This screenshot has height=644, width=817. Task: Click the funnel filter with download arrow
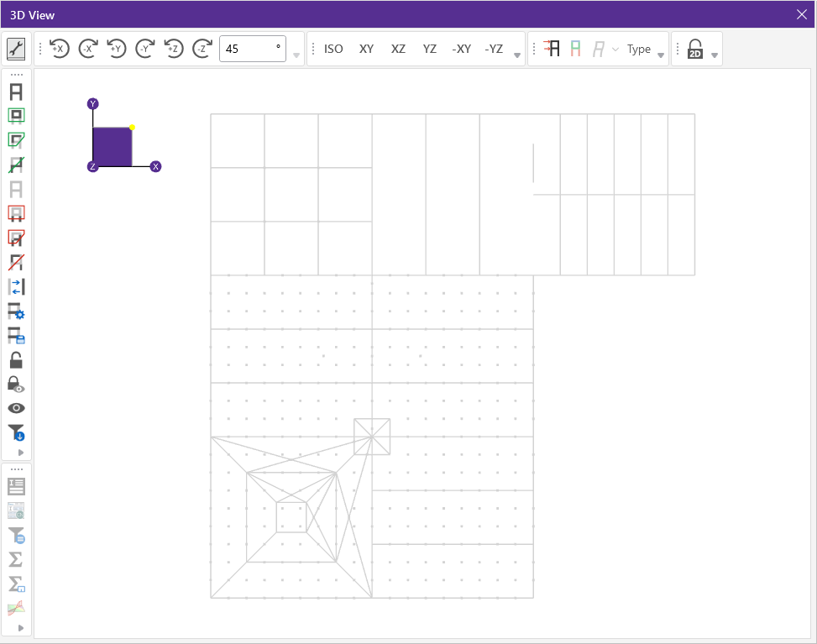tap(16, 432)
